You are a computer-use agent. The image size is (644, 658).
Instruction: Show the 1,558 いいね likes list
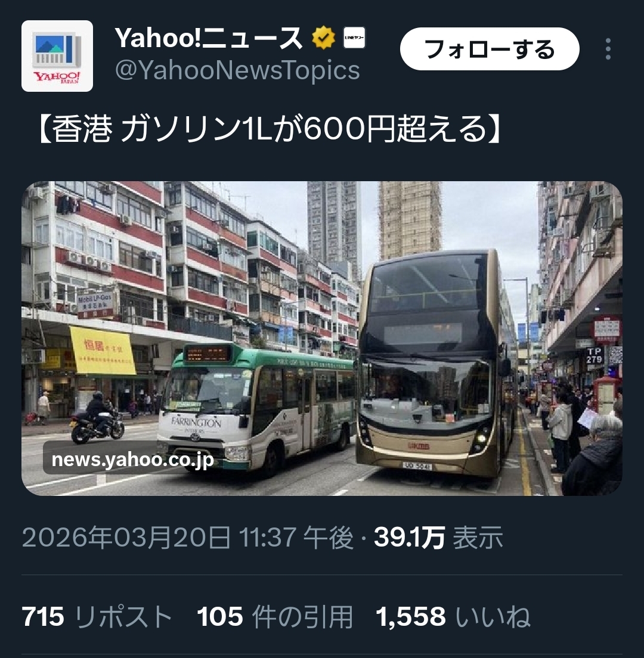pyautogui.click(x=453, y=617)
